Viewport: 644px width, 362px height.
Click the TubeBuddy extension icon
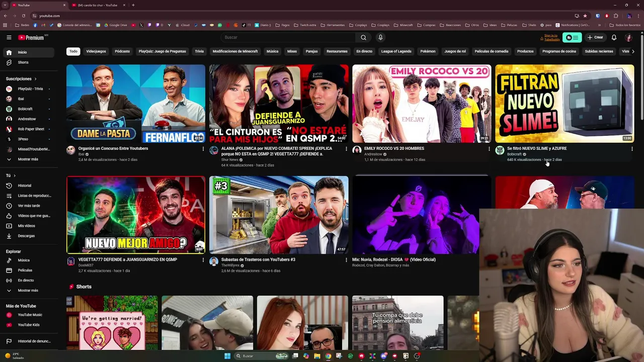pos(572,37)
